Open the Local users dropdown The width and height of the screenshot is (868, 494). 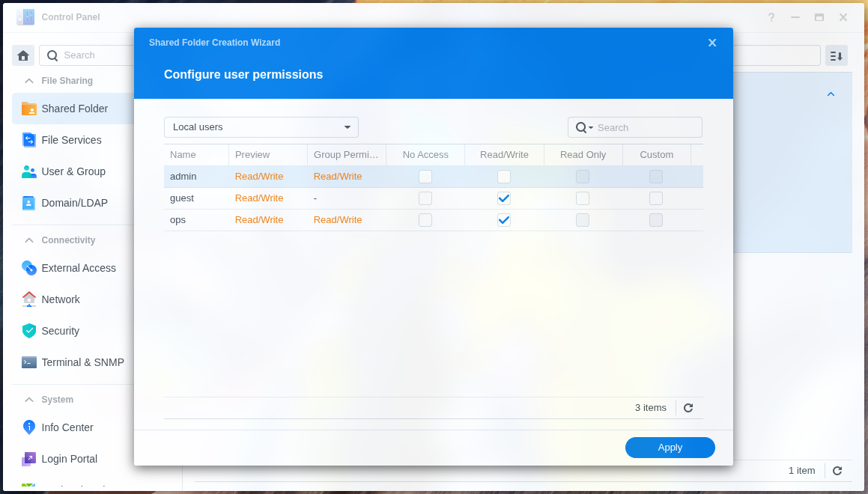click(x=261, y=127)
